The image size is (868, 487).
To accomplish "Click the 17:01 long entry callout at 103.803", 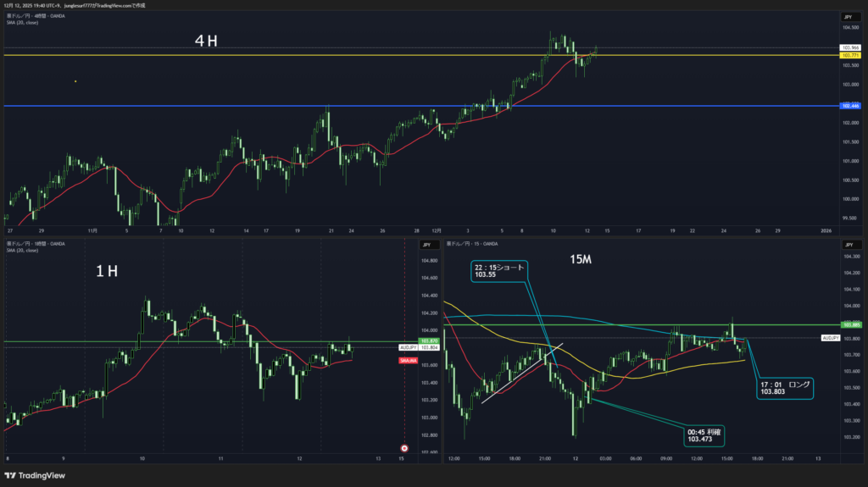I will click(785, 387).
